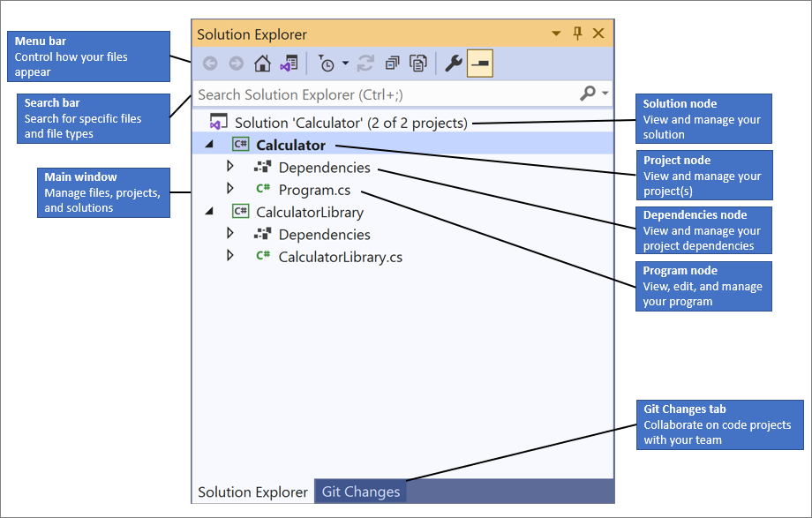812x518 pixels.
Task: Click the Show All Files icon
Action: tap(418, 64)
